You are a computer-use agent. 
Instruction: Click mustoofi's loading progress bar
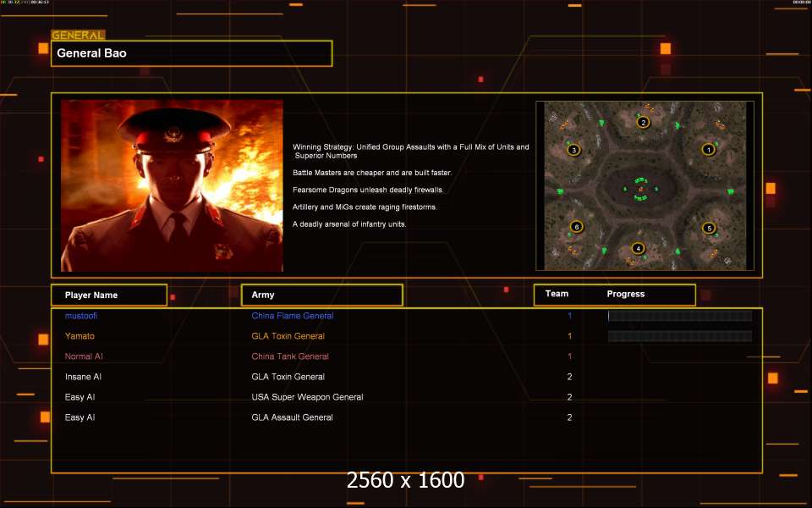(680, 316)
